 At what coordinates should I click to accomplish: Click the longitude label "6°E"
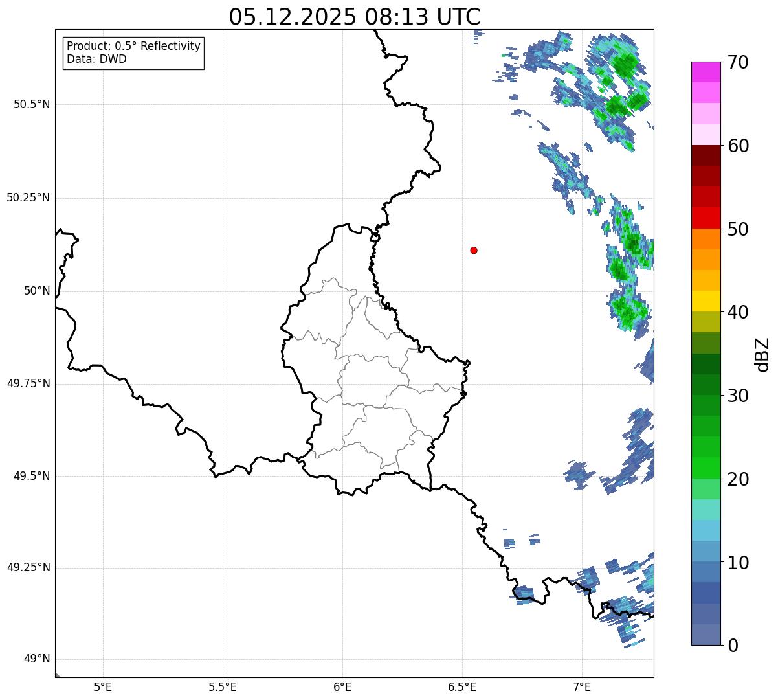(342, 686)
